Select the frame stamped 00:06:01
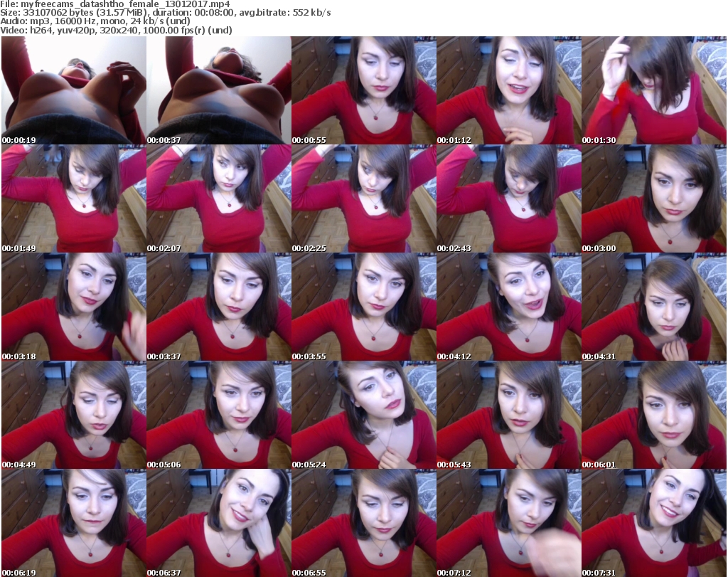 (x=654, y=415)
